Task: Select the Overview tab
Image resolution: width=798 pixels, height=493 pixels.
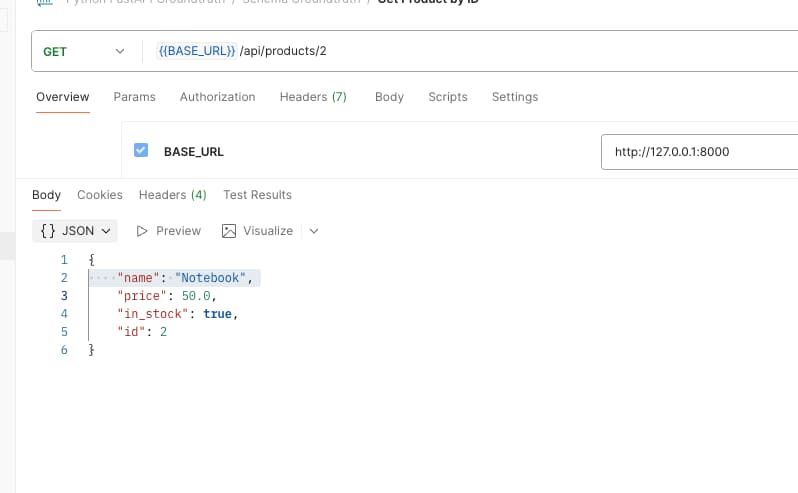Action: pos(62,97)
